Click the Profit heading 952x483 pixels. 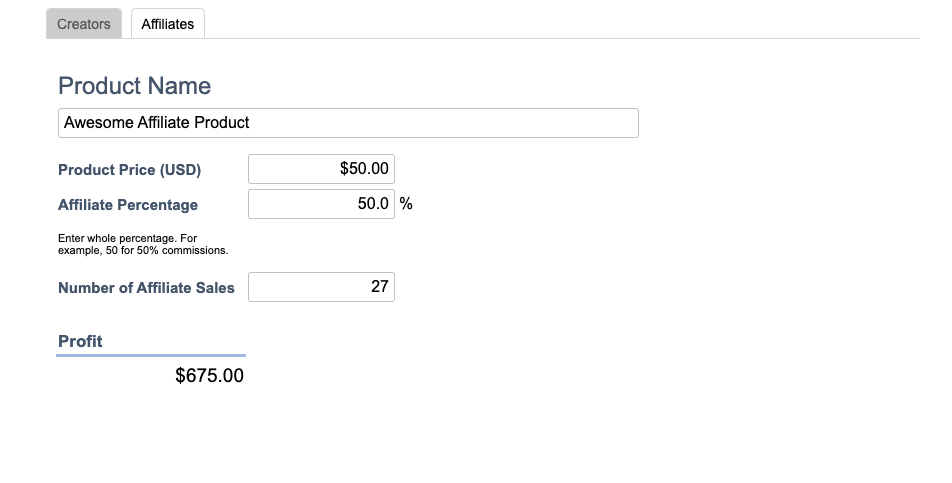(x=80, y=341)
